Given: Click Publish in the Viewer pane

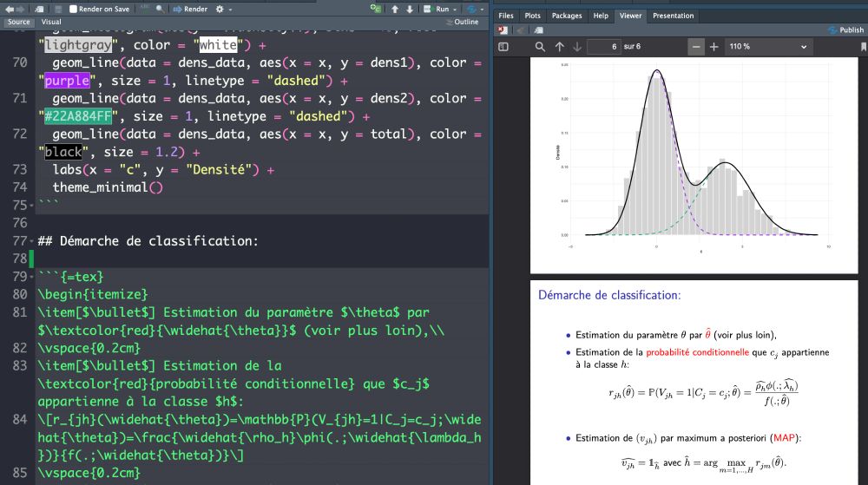Looking at the screenshot, I should tap(845, 30).
